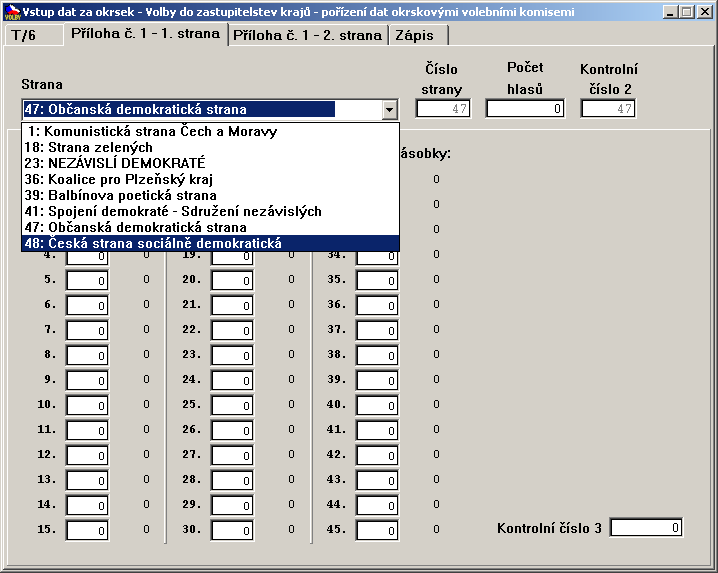Screen dimensions: 718x573
Task: Click the input field for candidate 14
Action: (87, 505)
